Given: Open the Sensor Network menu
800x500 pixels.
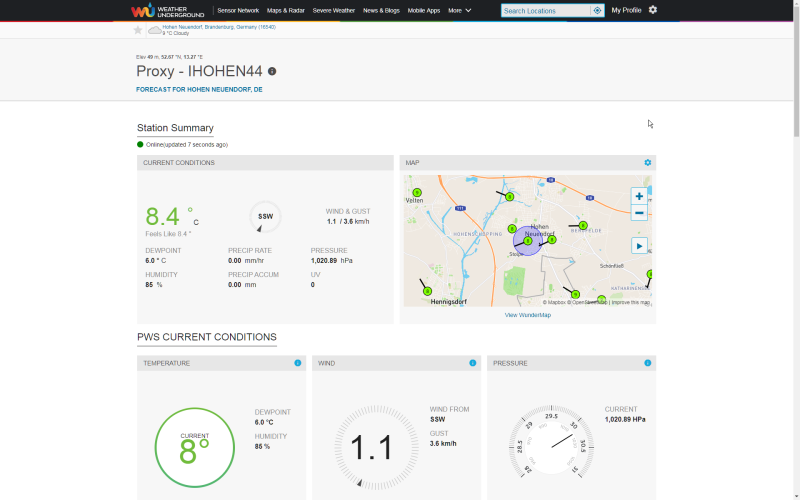Looking at the screenshot, I should pos(238,10).
